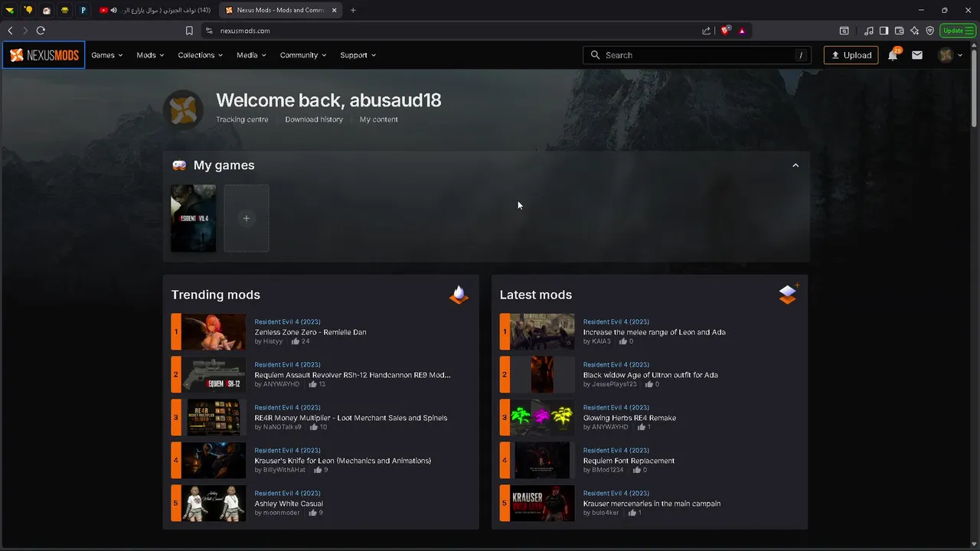This screenshot has width=980, height=551.
Task: Open Increase the melee range of Leon and Ada
Action: tap(655, 332)
